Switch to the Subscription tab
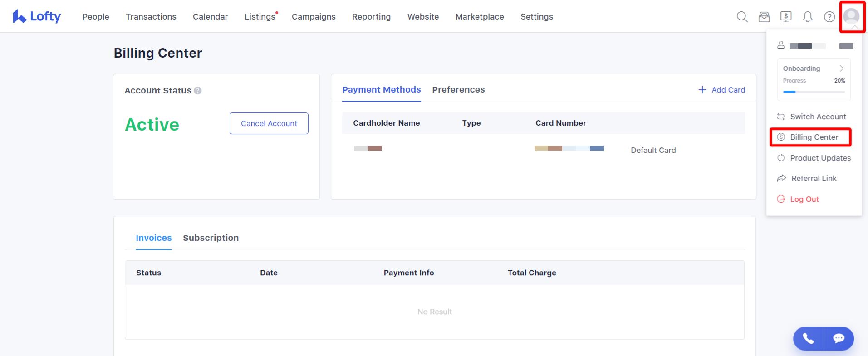868x356 pixels. point(211,238)
